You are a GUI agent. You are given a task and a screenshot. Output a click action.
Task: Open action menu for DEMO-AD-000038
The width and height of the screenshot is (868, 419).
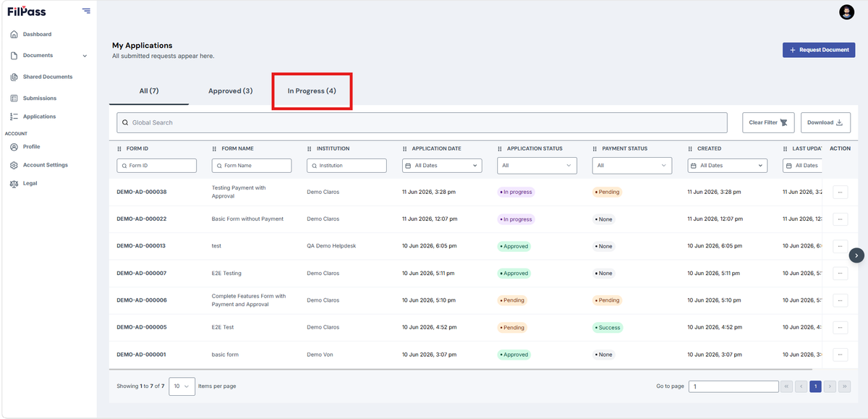click(x=840, y=192)
